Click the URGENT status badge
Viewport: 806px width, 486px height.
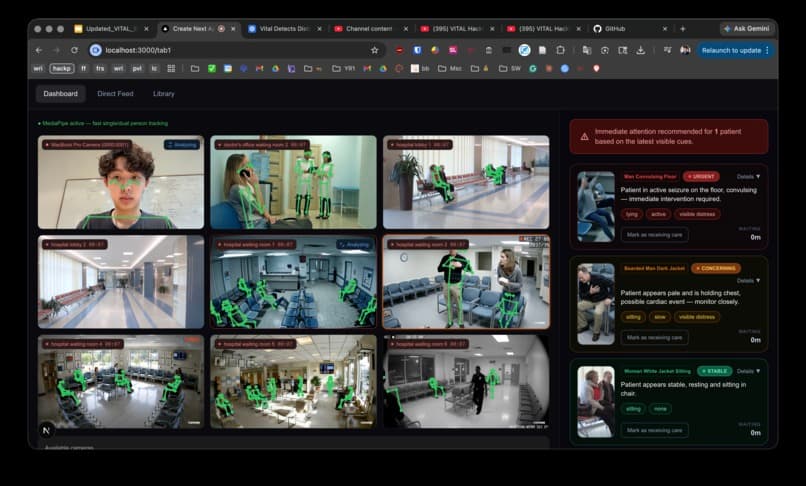coord(701,176)
